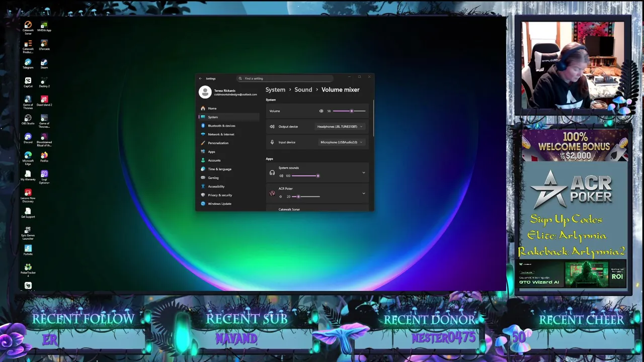Select System in Settings sidebar

pos(229,117)
